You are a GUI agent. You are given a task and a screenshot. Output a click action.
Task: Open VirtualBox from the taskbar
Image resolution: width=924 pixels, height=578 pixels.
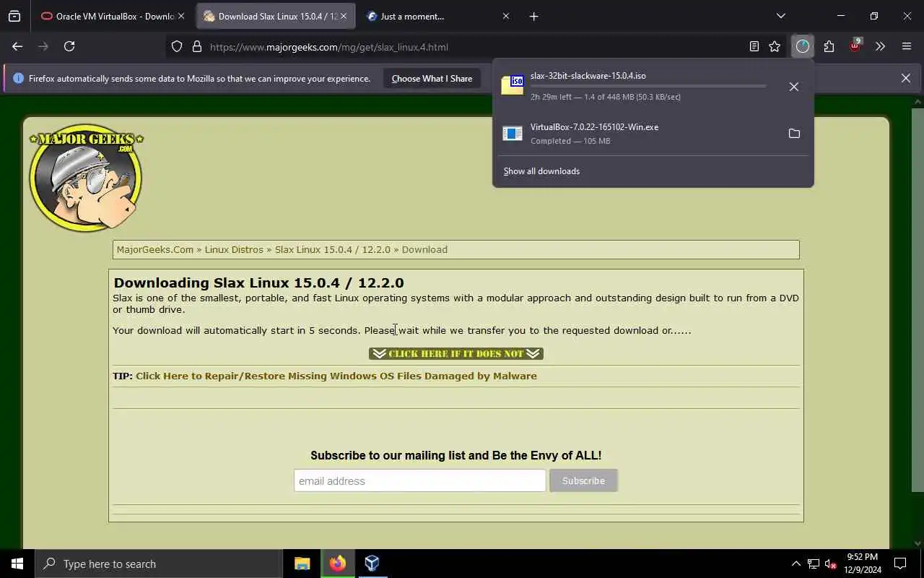coord(372,564)
